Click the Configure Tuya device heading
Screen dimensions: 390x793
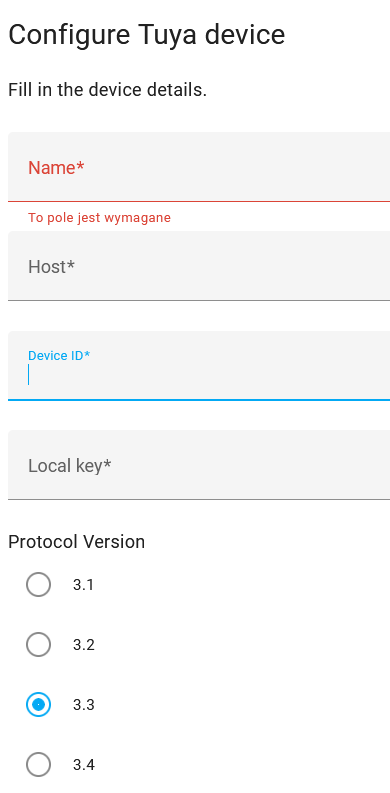coord(147,35)
